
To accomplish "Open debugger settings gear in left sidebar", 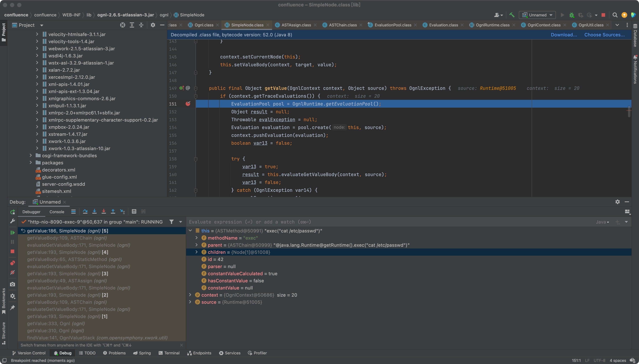I will click(12, 296).
